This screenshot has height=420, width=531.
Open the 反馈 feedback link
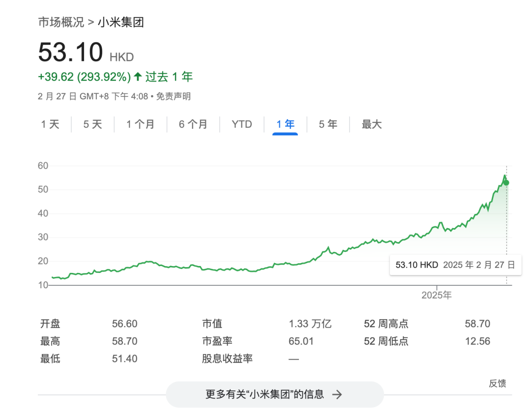point(498,384)
